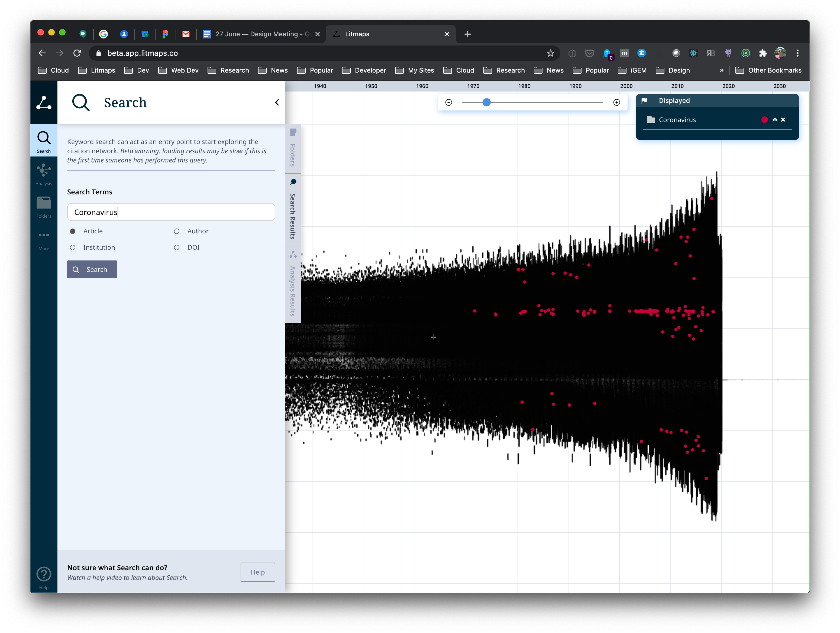Select the DOI radio button

tap(177, 247)
